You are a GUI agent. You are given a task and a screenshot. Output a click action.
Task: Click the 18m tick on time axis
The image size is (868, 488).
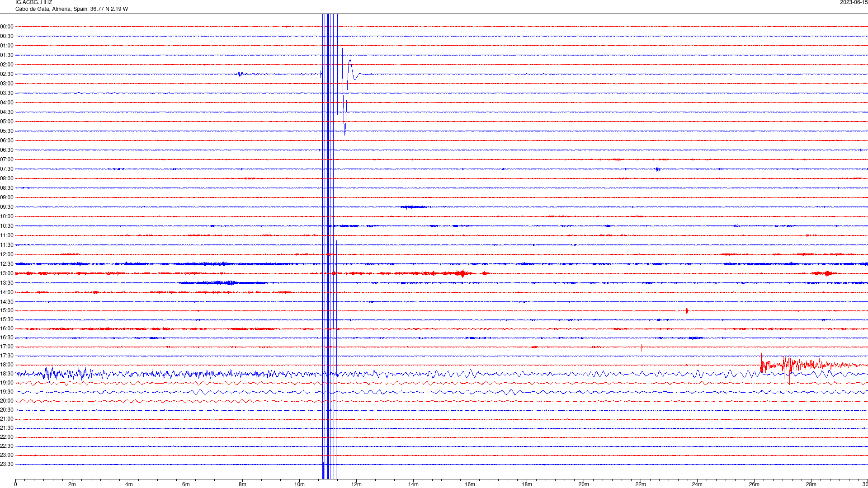[x=527, y=484]
